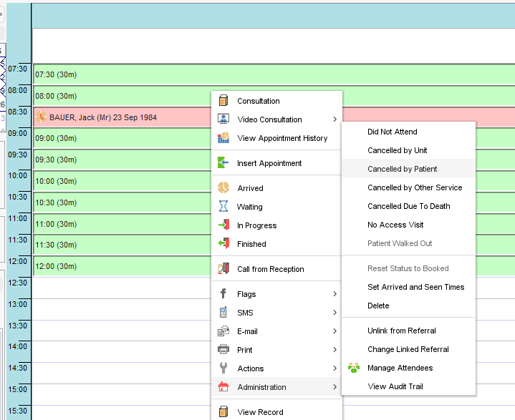Click the SMS mobile phone icon
This screenshot has width=515, height=420.
223,313
